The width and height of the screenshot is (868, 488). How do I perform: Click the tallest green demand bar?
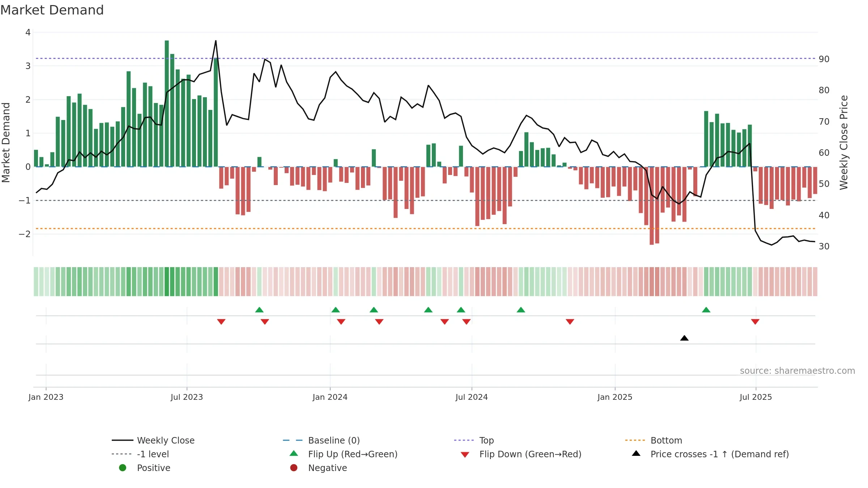pos(167,103)
